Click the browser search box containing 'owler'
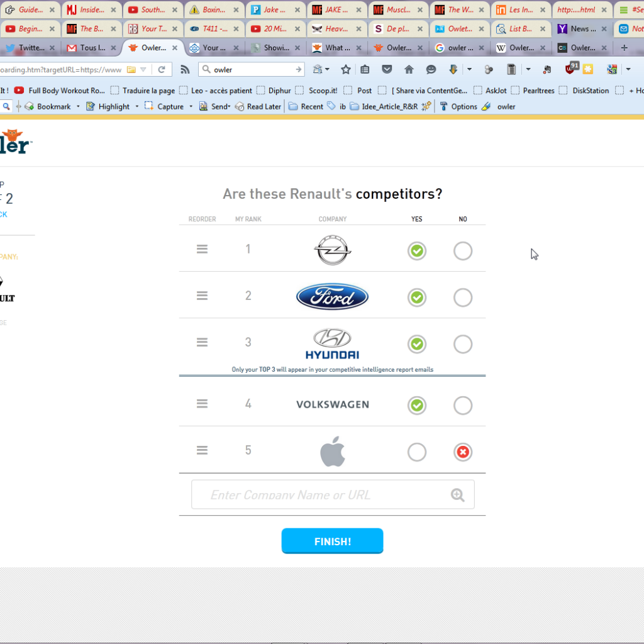The image size is (644, 644). pos(251,69)
